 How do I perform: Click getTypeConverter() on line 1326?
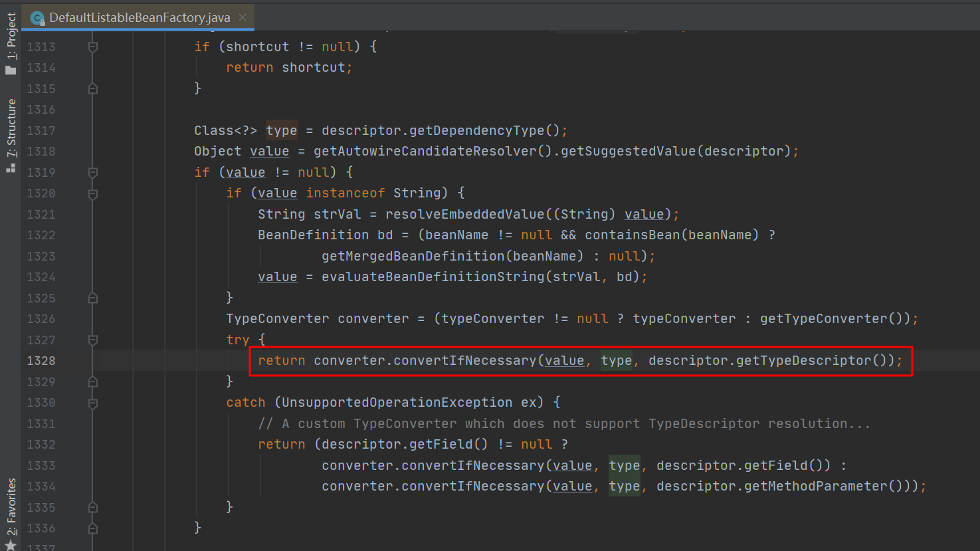(x=831, y=318)
